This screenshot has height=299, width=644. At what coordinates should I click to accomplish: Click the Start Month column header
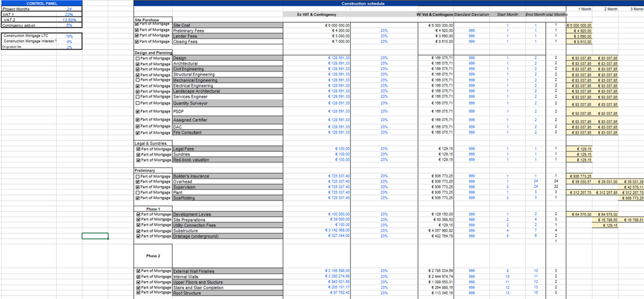pyautogui.click(x=507, y=15)
